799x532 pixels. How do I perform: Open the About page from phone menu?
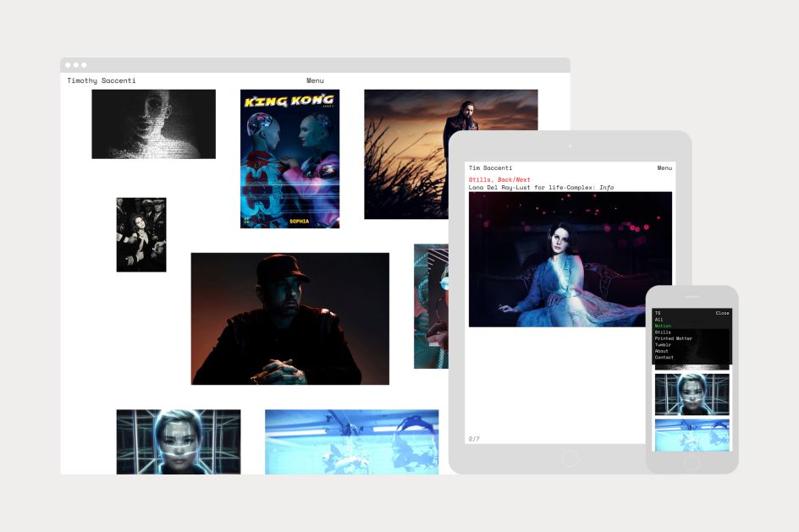660,351
